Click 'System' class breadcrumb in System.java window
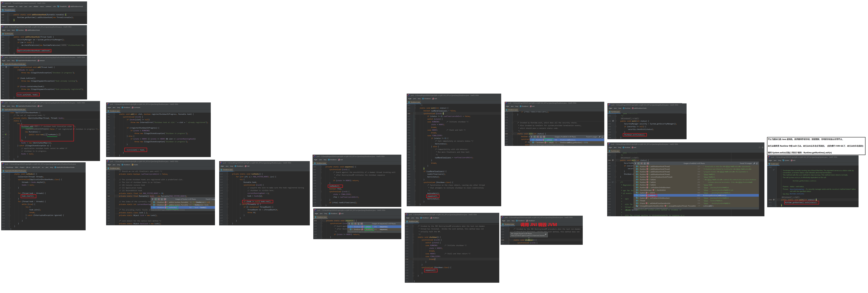868x293 pixels. (786, 160)
